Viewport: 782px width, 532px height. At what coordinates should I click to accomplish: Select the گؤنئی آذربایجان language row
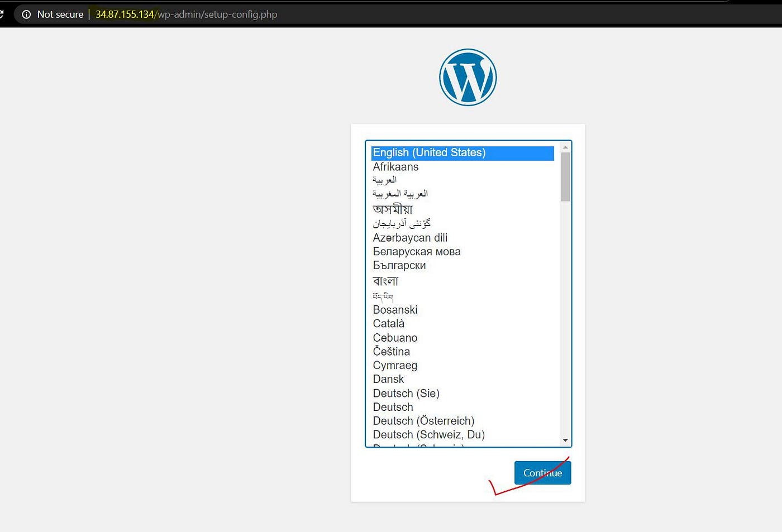coord(462,224)
